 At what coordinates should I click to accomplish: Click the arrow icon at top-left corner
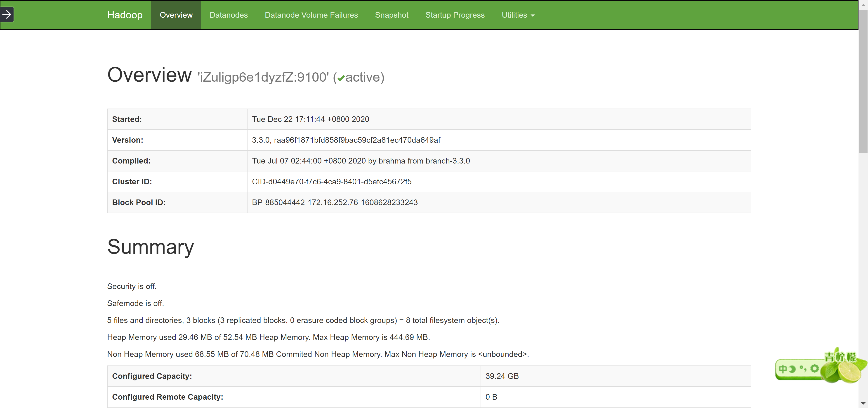click(7, 14)
